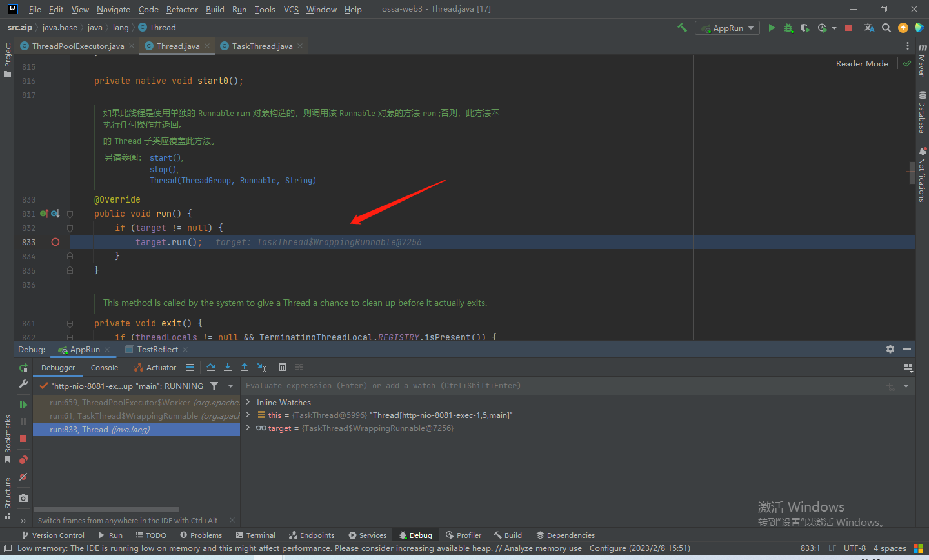Click the green inspections checkmark widget
929x560 pixels.
click(907, 63)
